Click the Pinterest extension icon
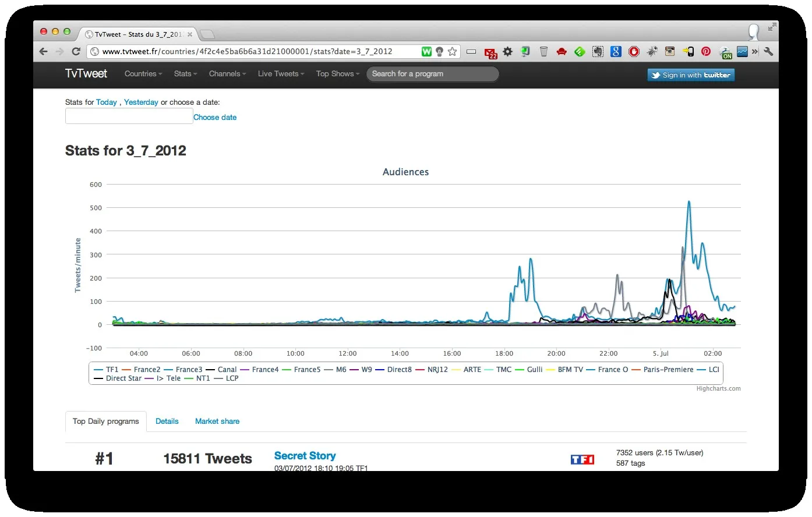The width and height of the screenshot is (812, 517). pos(706,52)
